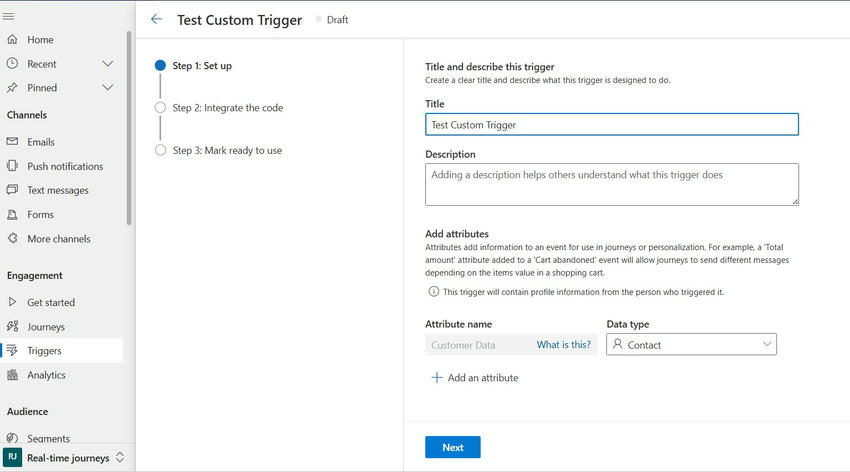Open Text messages channel

(57, 190)
